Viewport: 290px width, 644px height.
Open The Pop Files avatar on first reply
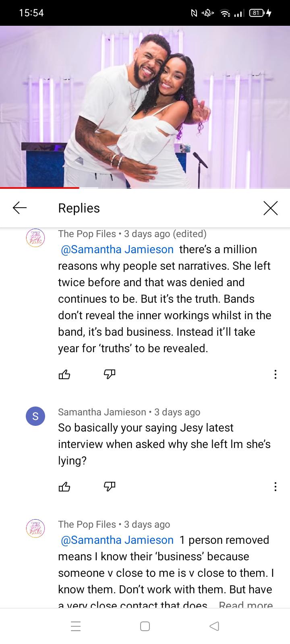point(35,238)
